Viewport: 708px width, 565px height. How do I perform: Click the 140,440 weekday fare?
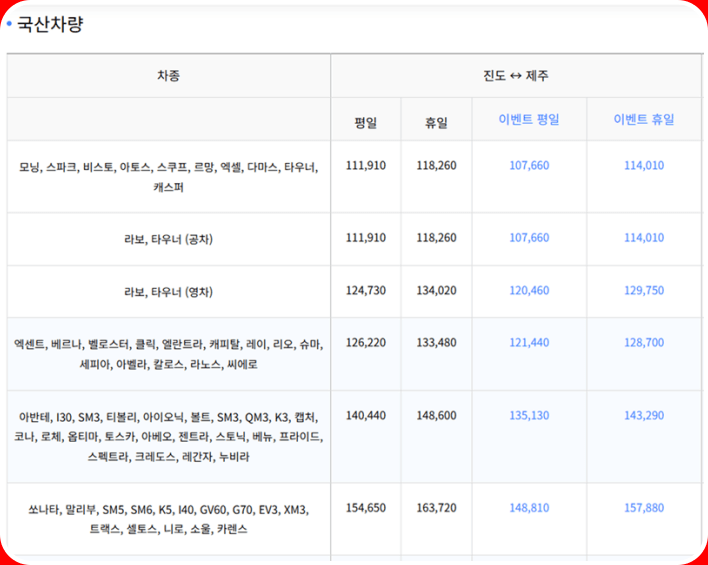coord(366,415)
